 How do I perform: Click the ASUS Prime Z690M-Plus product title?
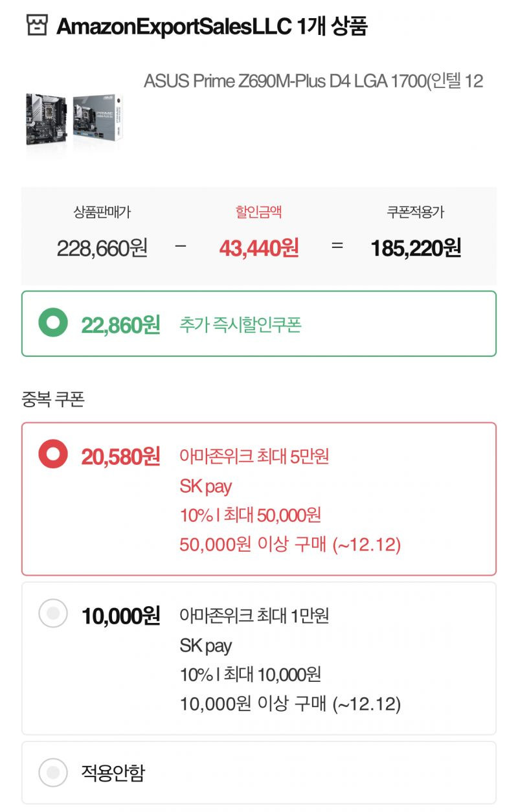(313, 82)
